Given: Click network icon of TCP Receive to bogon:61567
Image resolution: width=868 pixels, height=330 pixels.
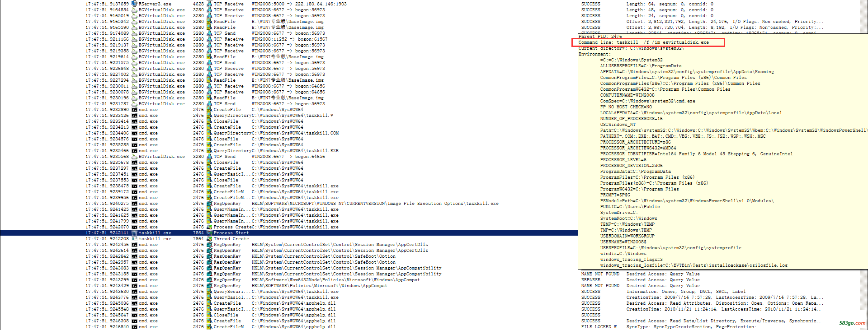Looking at the screenshot, I should [x=209, y=39].
